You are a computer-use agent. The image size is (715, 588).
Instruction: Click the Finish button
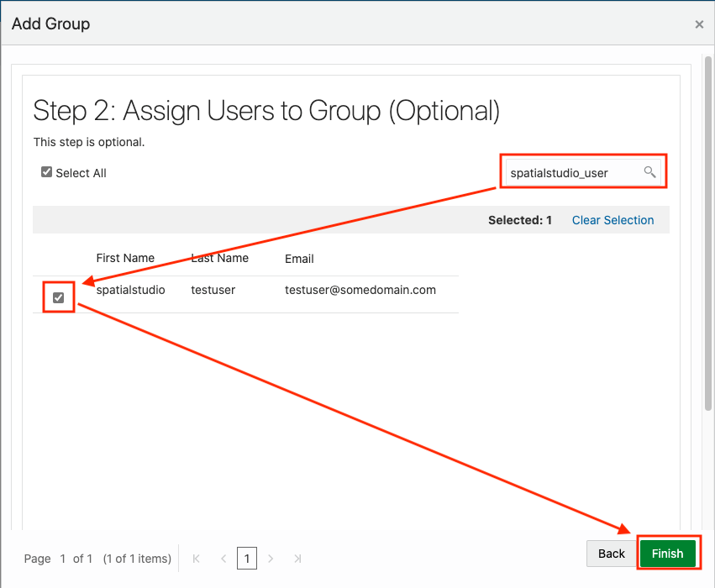pos(668,554)
